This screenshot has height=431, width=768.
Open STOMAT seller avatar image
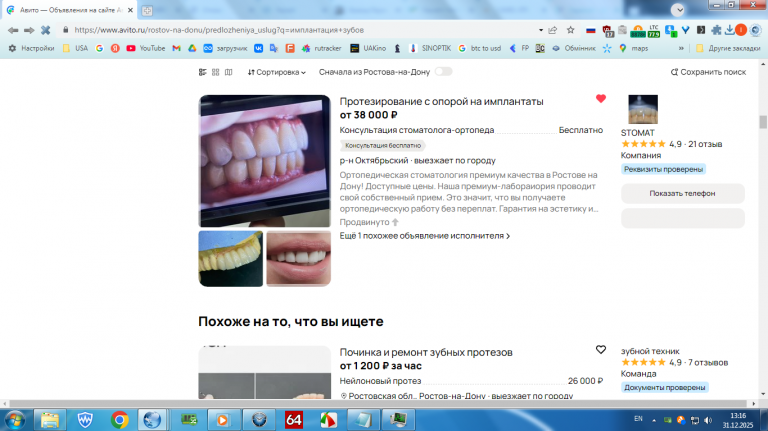643,109
